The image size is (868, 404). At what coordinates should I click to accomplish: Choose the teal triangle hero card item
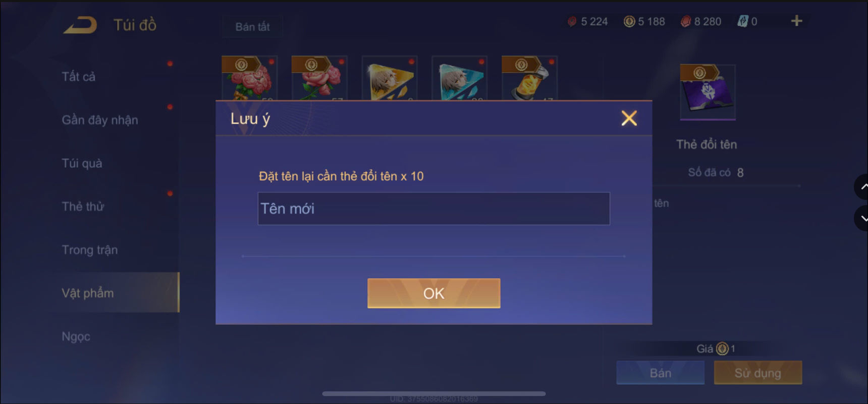[x=460, y=78]
